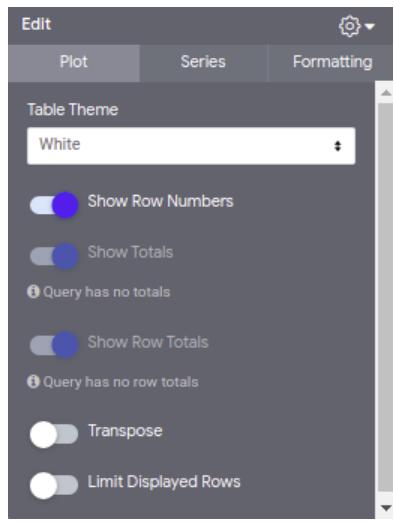Click the Show Row Numbers label
Image resolution: width=394 pixels, height=532 pixels.
[x=161, y=201]
